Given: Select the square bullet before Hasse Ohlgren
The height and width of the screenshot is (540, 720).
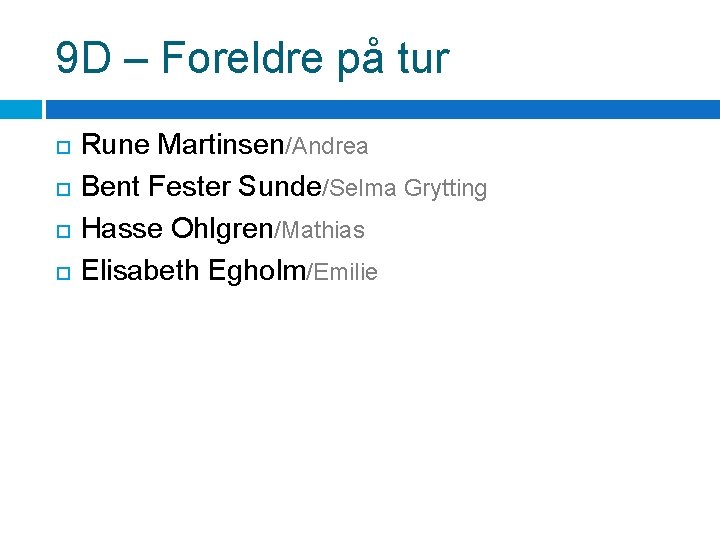Looking at the screenshot, I should coord(63,231).
